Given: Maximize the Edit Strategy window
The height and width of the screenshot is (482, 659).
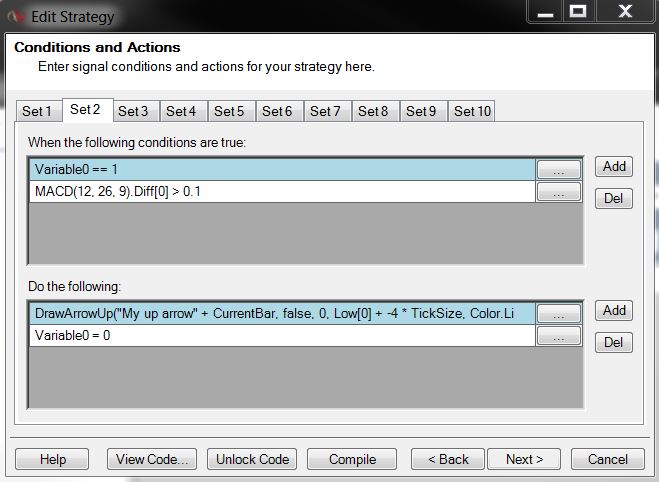Looking at the screenshot, I should 578,12.
